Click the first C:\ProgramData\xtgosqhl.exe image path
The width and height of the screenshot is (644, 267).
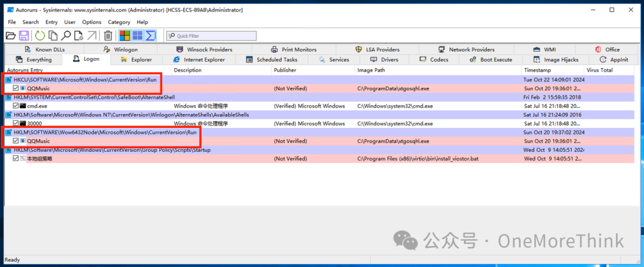(393, 88)
